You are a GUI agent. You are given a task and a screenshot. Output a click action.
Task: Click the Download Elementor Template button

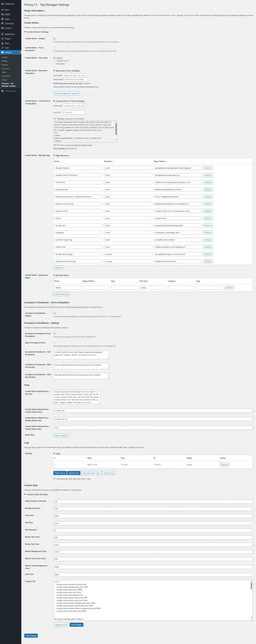pos(67,93)
